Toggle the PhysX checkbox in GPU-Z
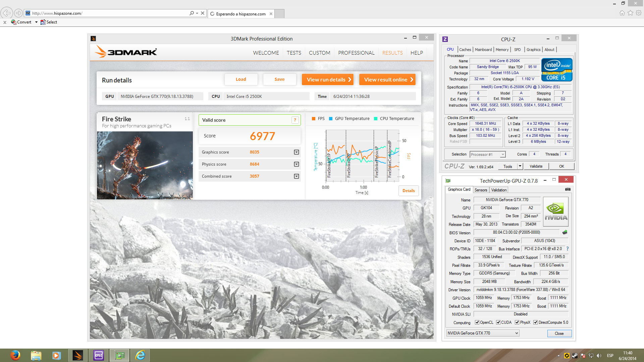The image size is (644, 362). 517,322
